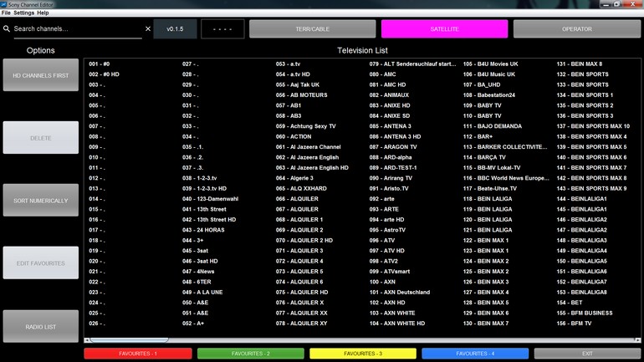The height and width of the screenshot is (362, 644).
Task: Click the v0.1.5 version button
Action: [175, 28]
